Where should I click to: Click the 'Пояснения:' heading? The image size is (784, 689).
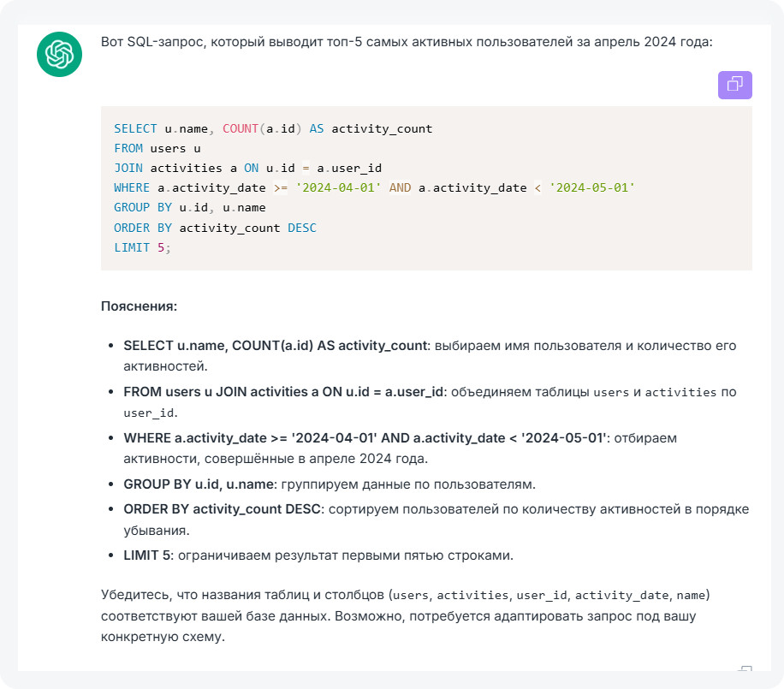[x=139, y=306]
